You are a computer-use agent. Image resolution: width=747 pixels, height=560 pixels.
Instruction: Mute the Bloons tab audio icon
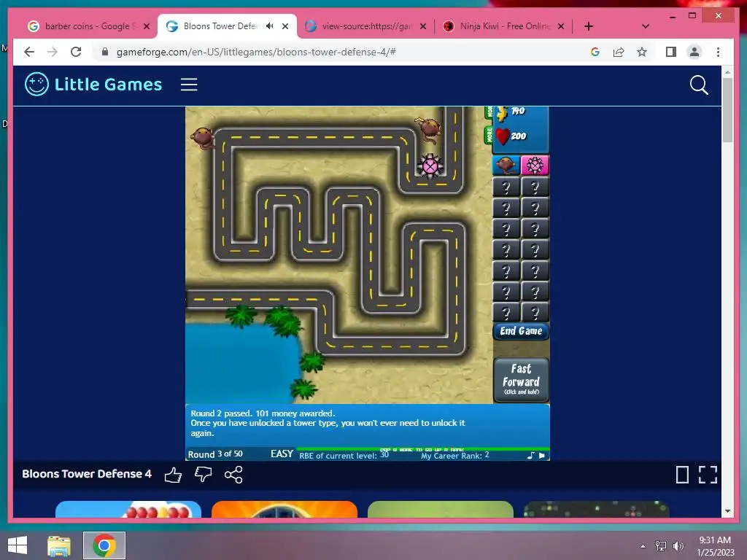pos(270,26)
